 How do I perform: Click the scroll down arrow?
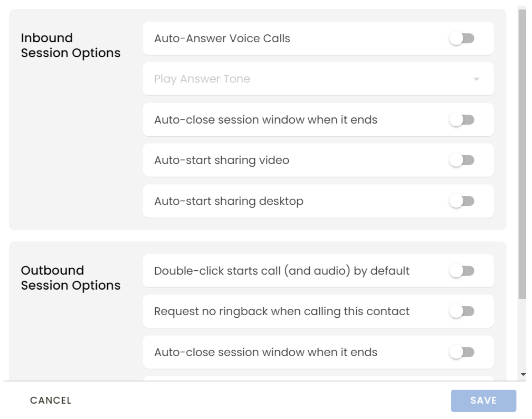click(x=523, y=375)
